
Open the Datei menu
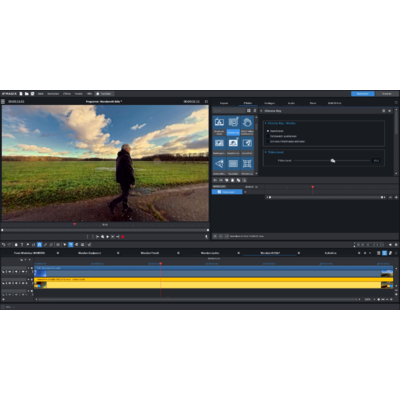click(41, 94)
